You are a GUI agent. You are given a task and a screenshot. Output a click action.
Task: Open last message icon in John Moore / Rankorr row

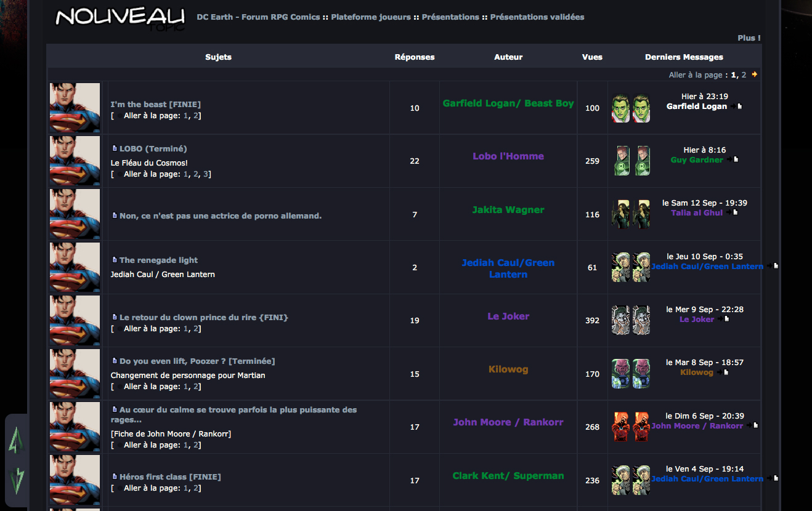pyautogui.click(x=755, y=425)
